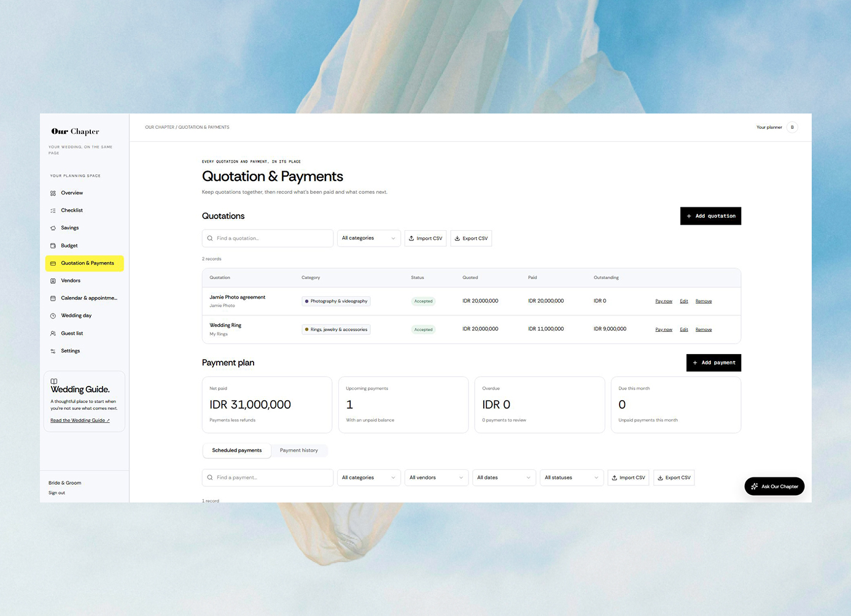Switch to the Payment history tab

[x=299, y=450]
